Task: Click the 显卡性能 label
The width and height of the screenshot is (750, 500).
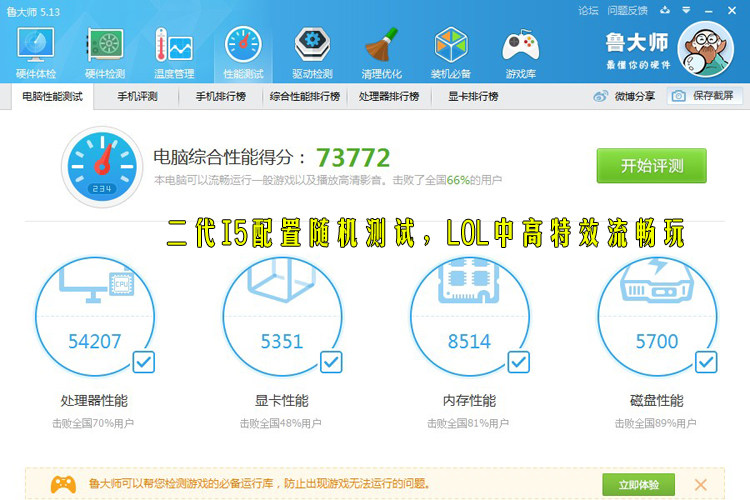Action: pyautogui.click(x=282, y=400)
